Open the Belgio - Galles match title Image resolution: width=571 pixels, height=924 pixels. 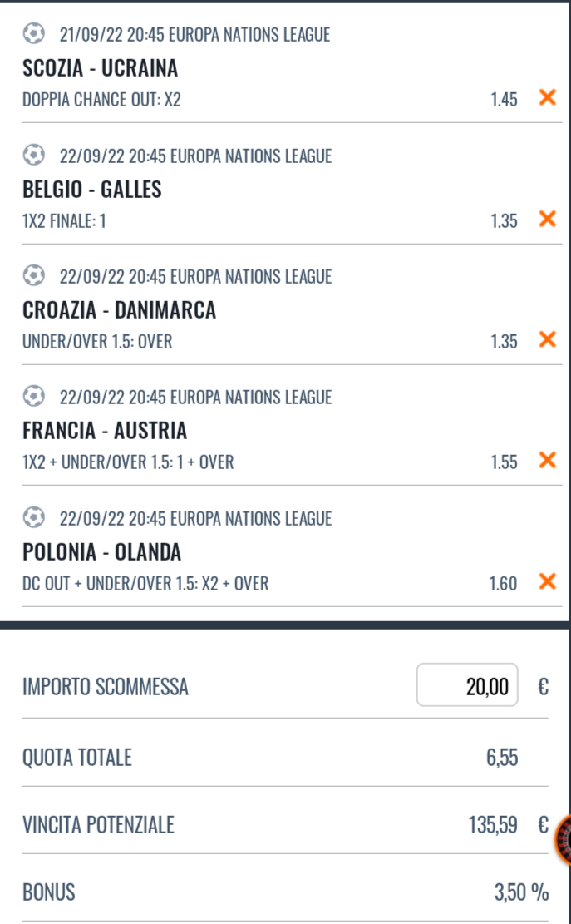pyautogui.click(x=92, y=190)
